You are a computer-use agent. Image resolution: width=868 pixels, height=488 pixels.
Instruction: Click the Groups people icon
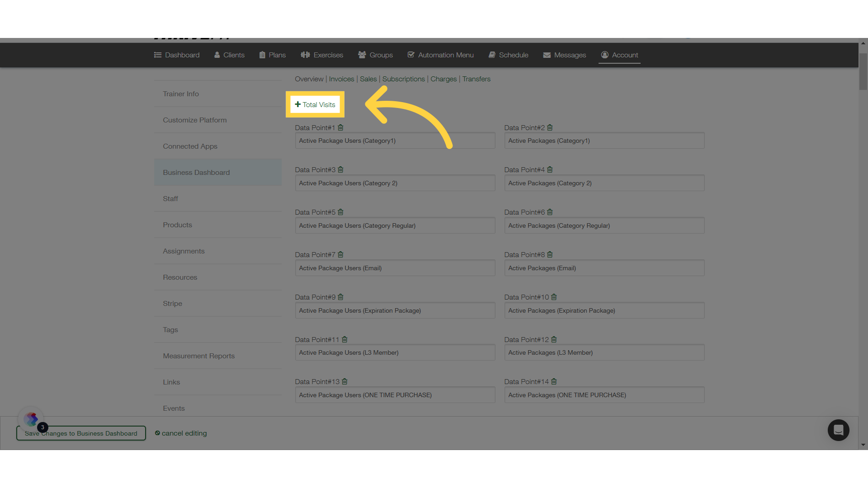click(361, 55)
